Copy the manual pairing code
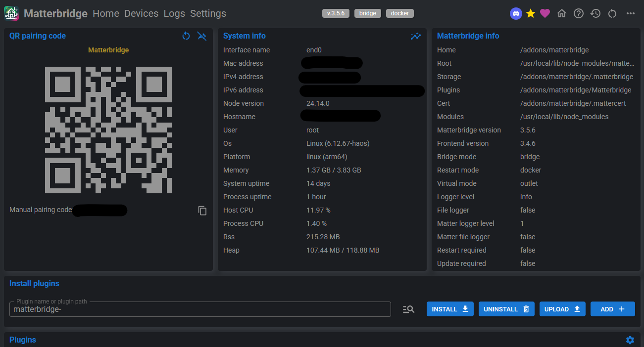The width and height of the screenshot is (644, 347). [202, 211]
